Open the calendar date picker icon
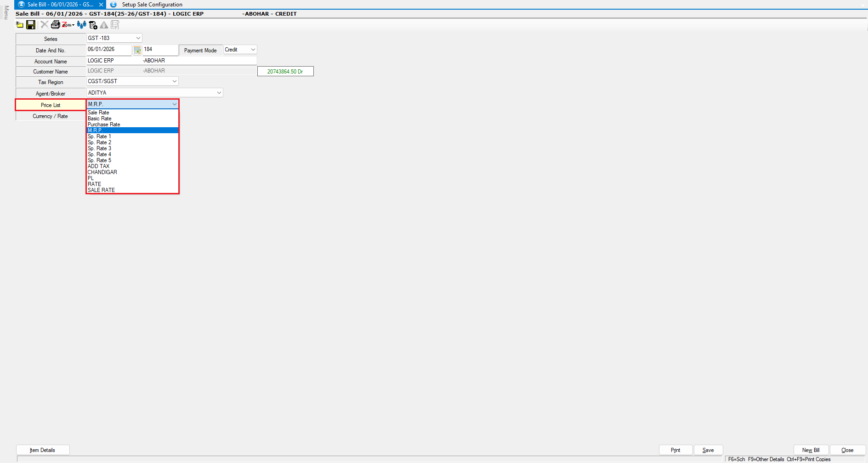This screenshot has width=868, height=463. tap(137, 50)
